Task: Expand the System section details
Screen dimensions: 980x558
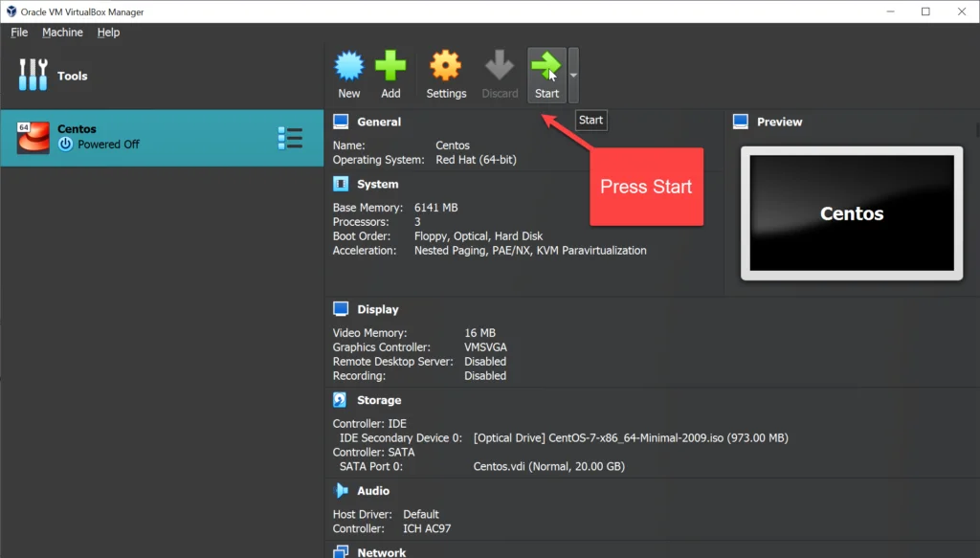Action: coord(339,183)
